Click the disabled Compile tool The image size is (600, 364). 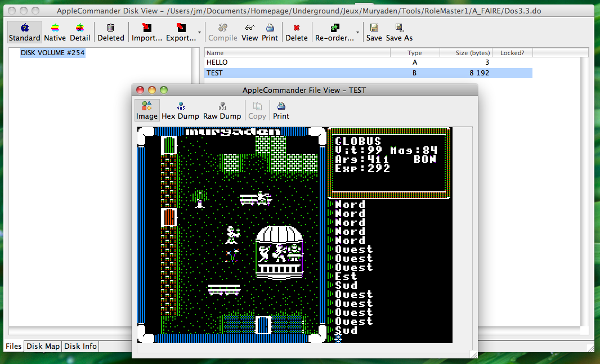[x=223, y=32]
